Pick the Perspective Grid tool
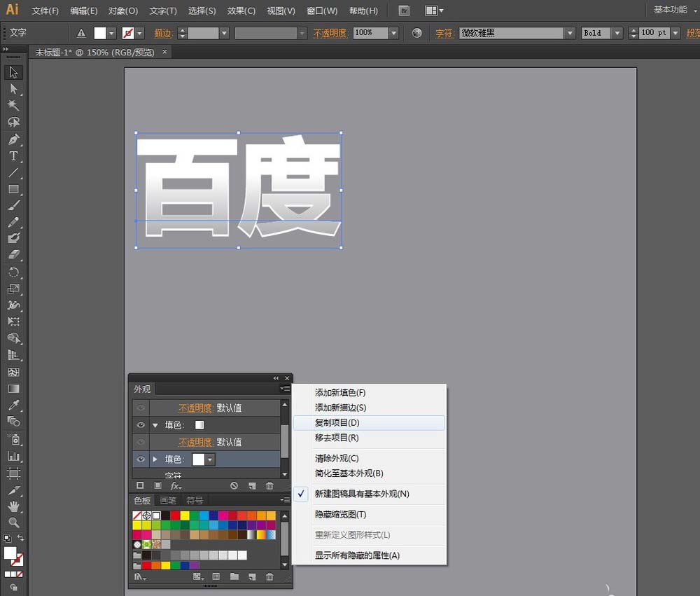The image size is (700, 596). [x=13, y=355]
